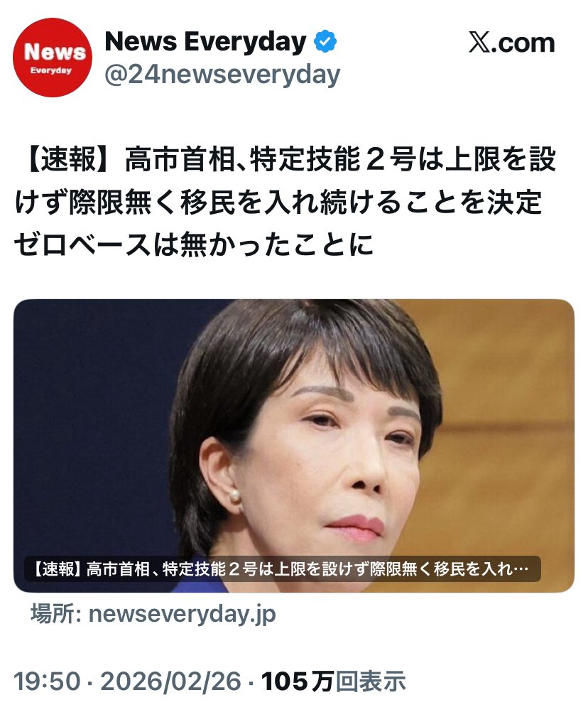
Task: Visit the newseveryday.jp source link
Action: 182,614
